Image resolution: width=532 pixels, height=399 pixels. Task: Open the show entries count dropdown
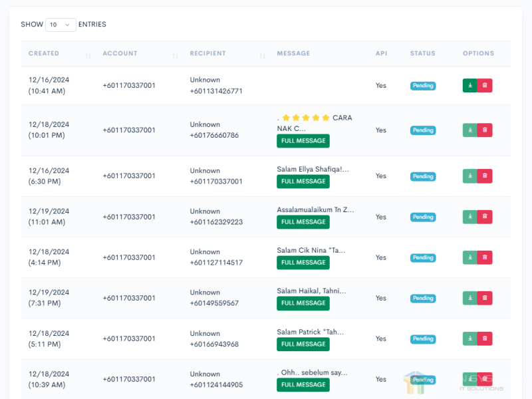point(61,25)
